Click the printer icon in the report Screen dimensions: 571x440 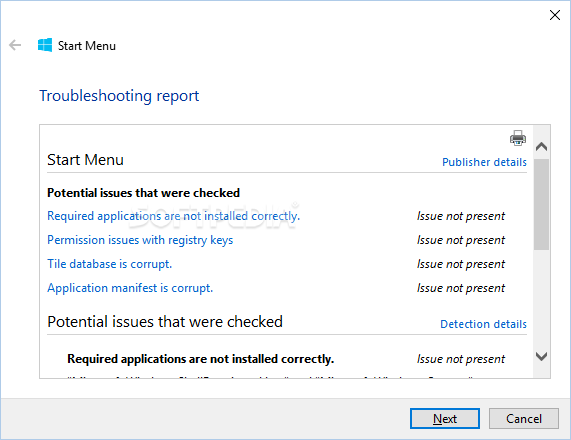(x=517, y=138)
